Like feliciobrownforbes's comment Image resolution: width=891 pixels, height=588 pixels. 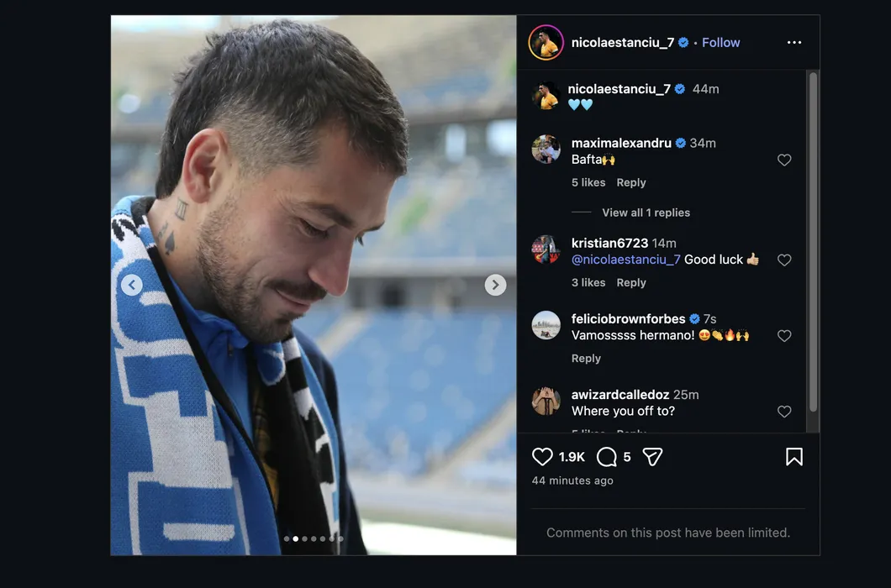coord(784,336)
